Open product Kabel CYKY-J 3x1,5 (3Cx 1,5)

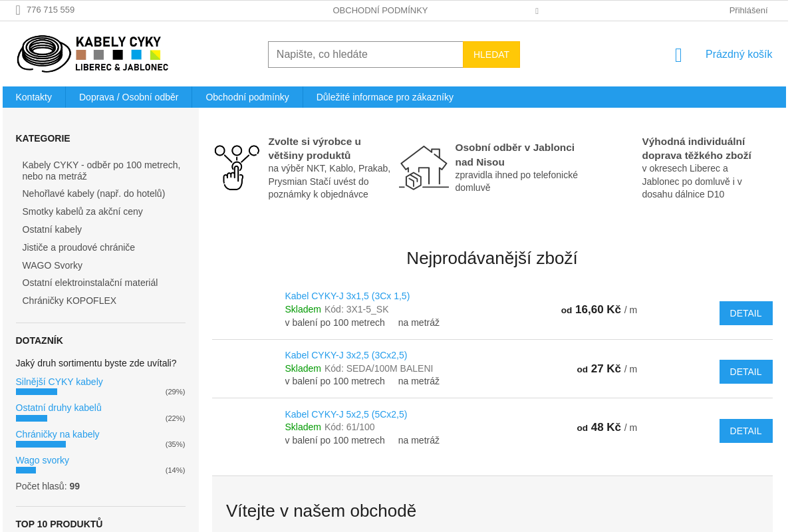[347, 296]
